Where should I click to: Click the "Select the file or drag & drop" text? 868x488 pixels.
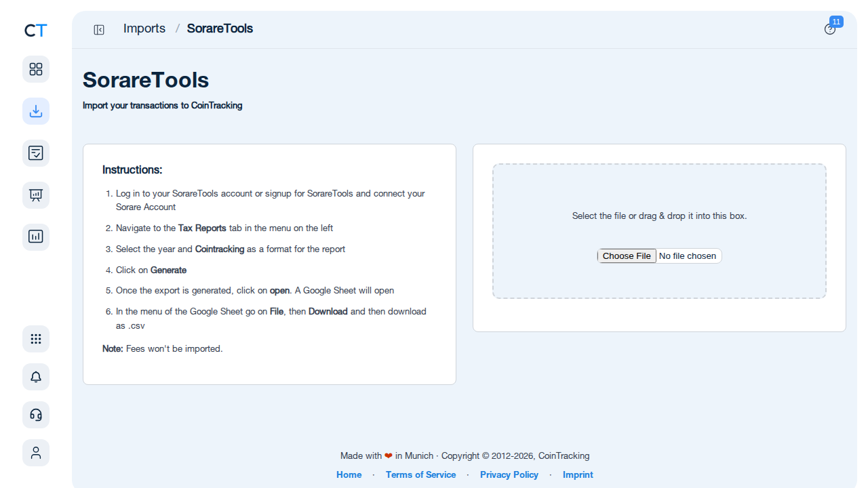(659, 216)
